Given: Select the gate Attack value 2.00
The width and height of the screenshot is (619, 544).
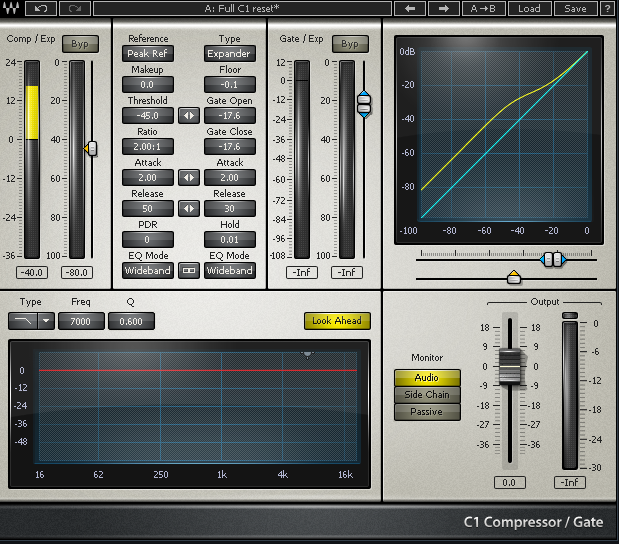Looking at the screenshot, I should tap(230, 178).
